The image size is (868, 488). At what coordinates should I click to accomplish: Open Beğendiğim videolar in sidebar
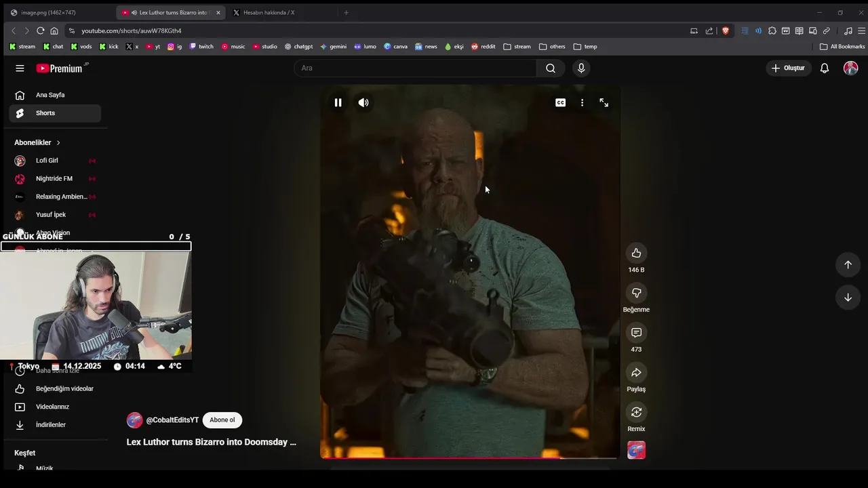pos(55,388)
